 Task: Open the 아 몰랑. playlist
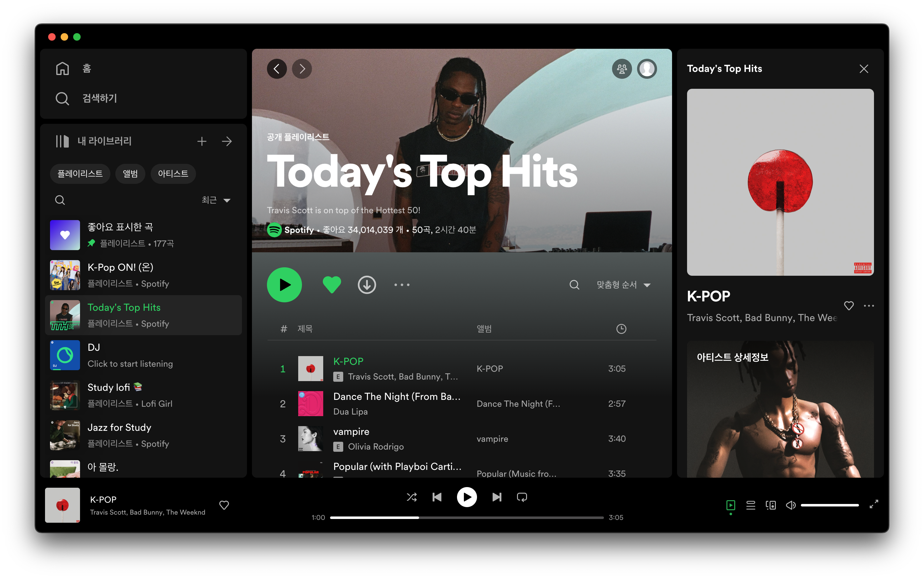tap(143, 467)
